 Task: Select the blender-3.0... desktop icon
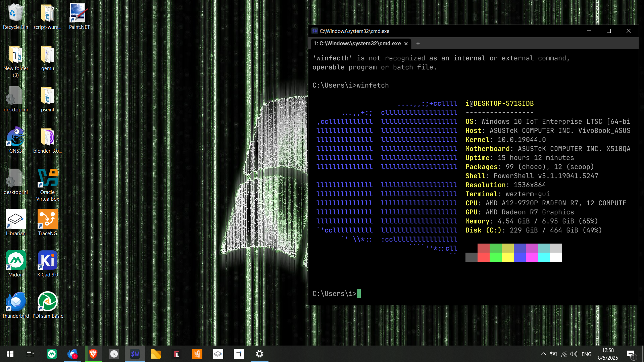click(x=47, y=140)
